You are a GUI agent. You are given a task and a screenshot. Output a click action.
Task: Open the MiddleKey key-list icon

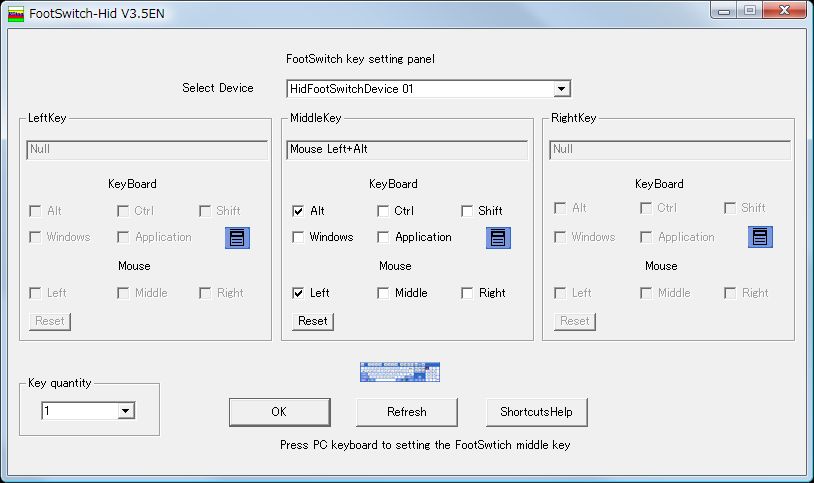pos(498,238)
